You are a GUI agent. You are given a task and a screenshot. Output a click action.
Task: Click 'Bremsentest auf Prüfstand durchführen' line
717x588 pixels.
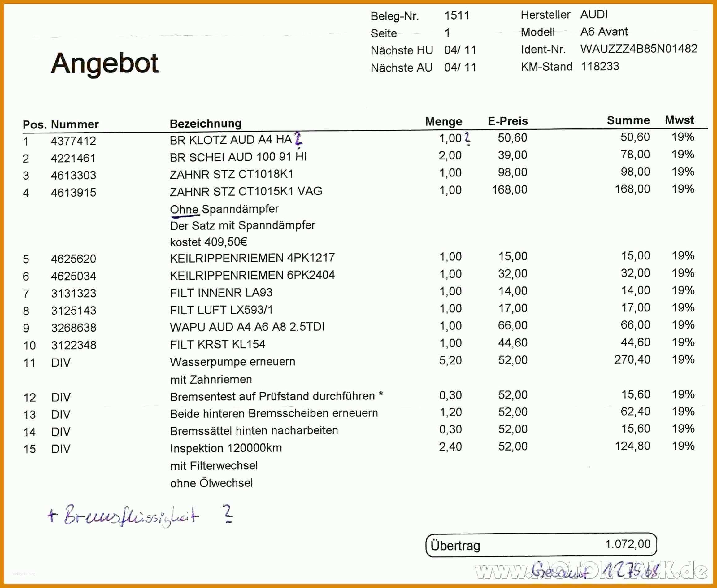273,396
